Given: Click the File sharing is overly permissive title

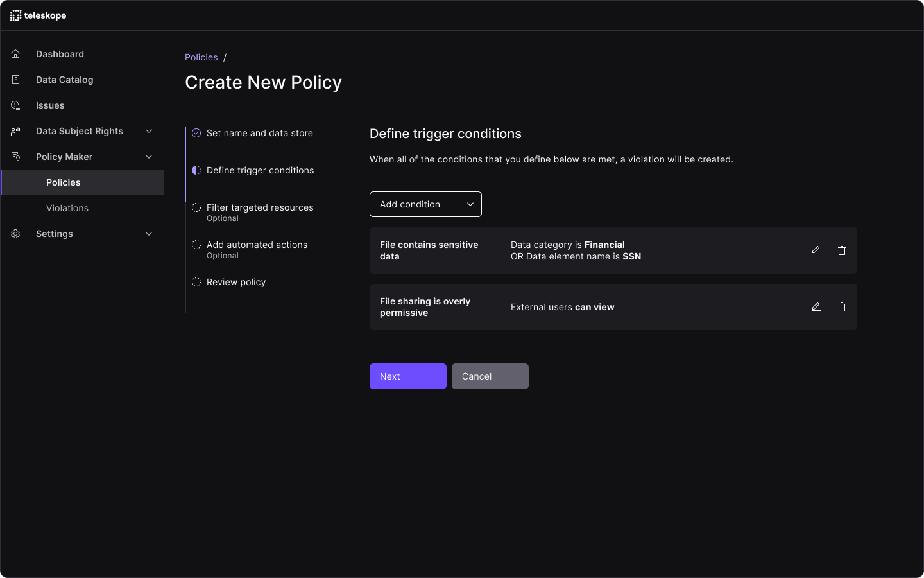Looking at the screenshot, I should tap(425, 307).
